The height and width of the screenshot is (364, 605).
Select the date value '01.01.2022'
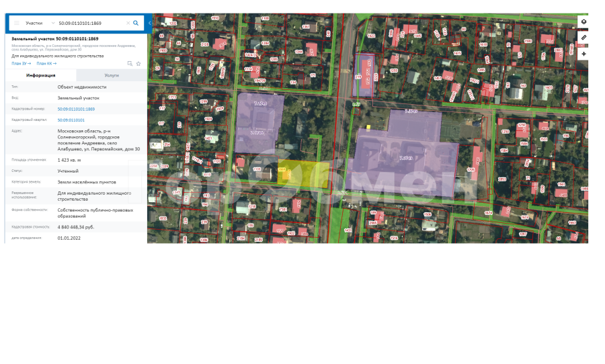pyautogui.click(x=69, y=238)
